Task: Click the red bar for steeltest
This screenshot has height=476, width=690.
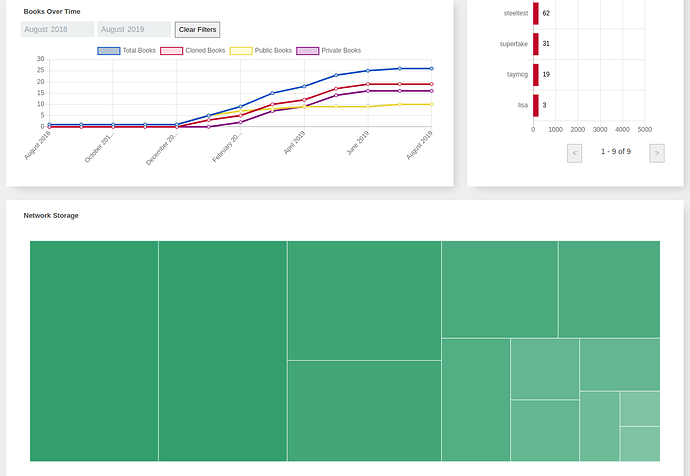Action: coord(536,13)
